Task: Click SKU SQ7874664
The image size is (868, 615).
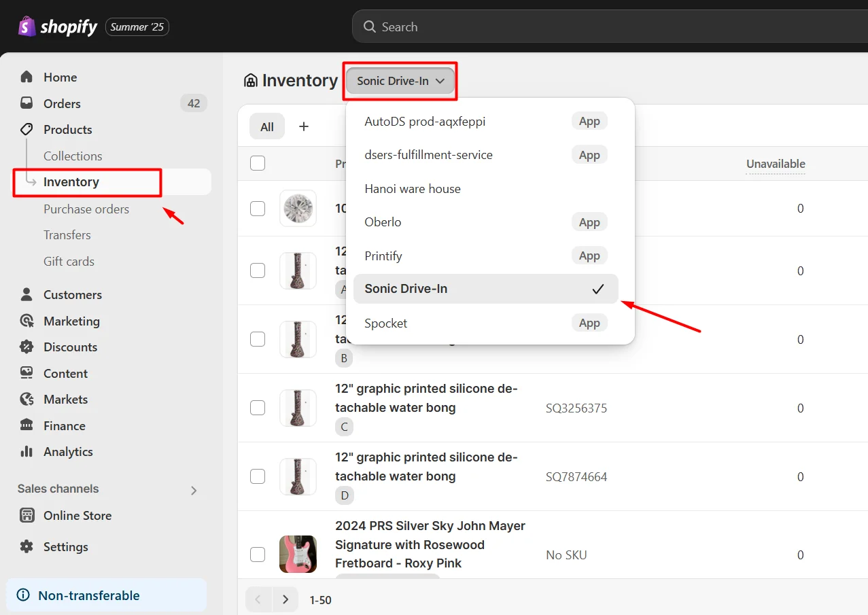Action: 576,477
